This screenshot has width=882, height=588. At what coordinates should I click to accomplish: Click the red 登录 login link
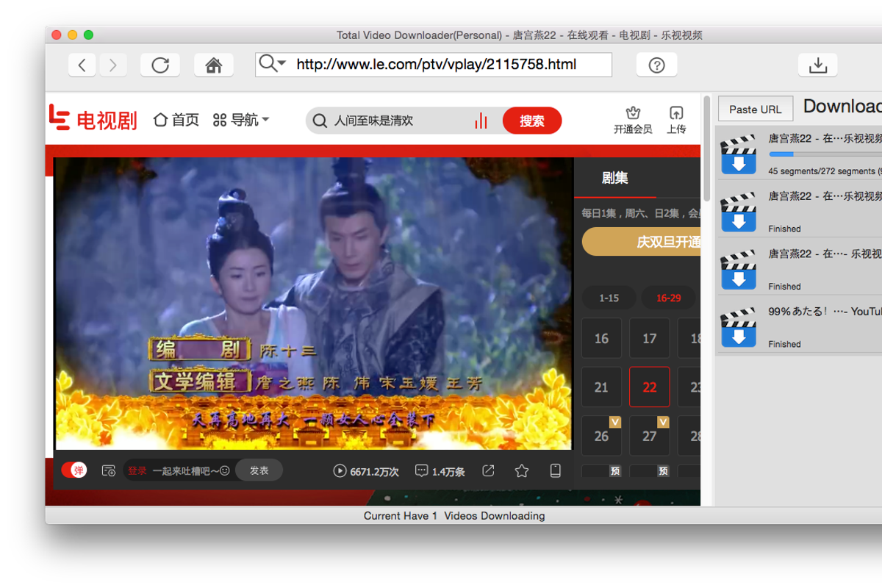(x=137, y=470)
